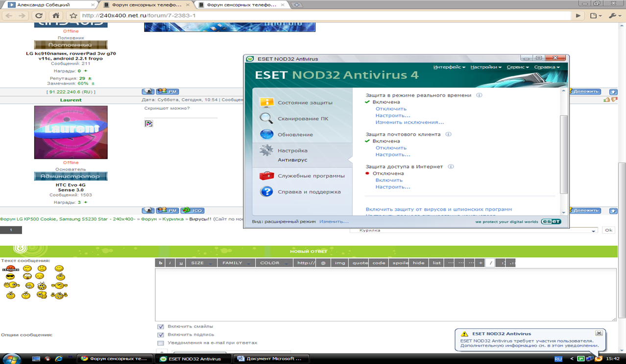Click 'Включить защиту от вирусов и шпионских программ'
The height and width of the screenshot is (364, 626).
(439, 209)
